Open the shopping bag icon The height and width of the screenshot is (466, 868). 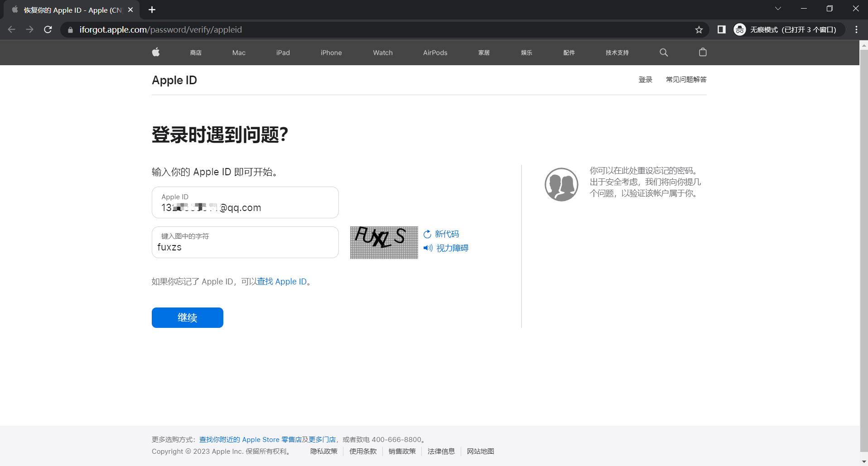(x=703, y=52)
